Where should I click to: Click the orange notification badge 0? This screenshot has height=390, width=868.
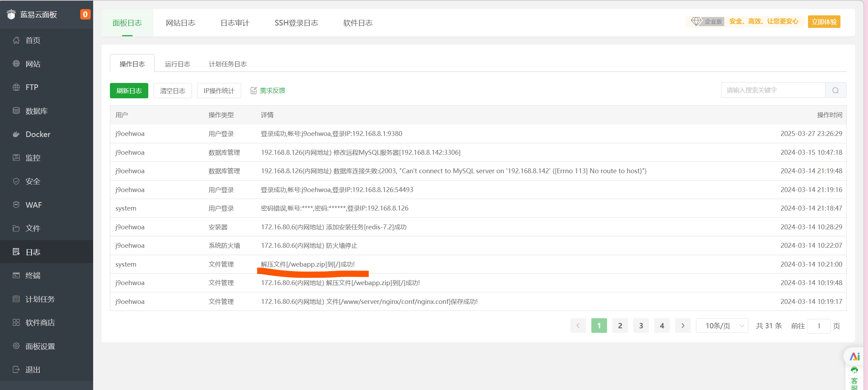coord(85,14)
